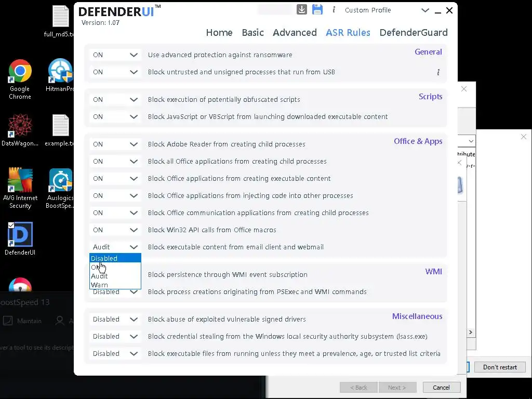Open dropdown for prevalence, age, trusted list rule
Viewport: 532px width, 399px height.
pyautogui.click(x=115, y=353)
